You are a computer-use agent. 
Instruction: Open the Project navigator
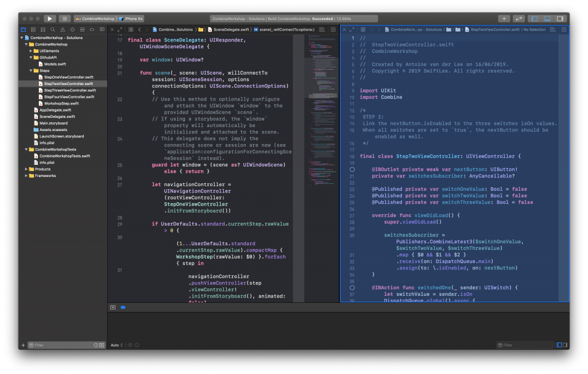(24, 29)
